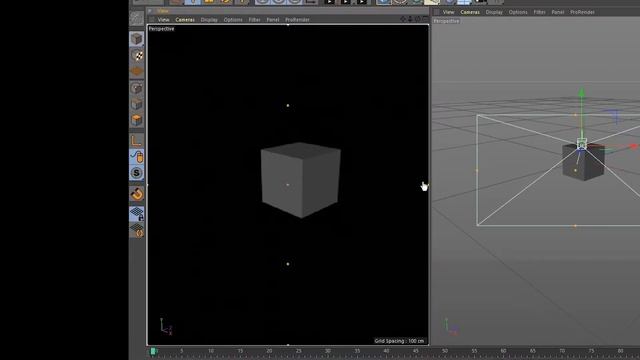640x360 pixels.
Task: Open Options menu in right viewport
Action: click(x=518, y=12)
